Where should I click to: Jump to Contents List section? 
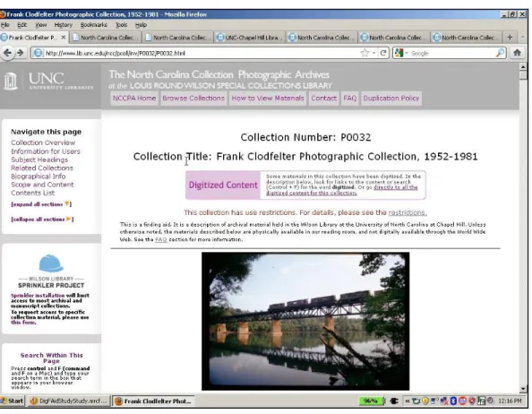click(32, 193)
